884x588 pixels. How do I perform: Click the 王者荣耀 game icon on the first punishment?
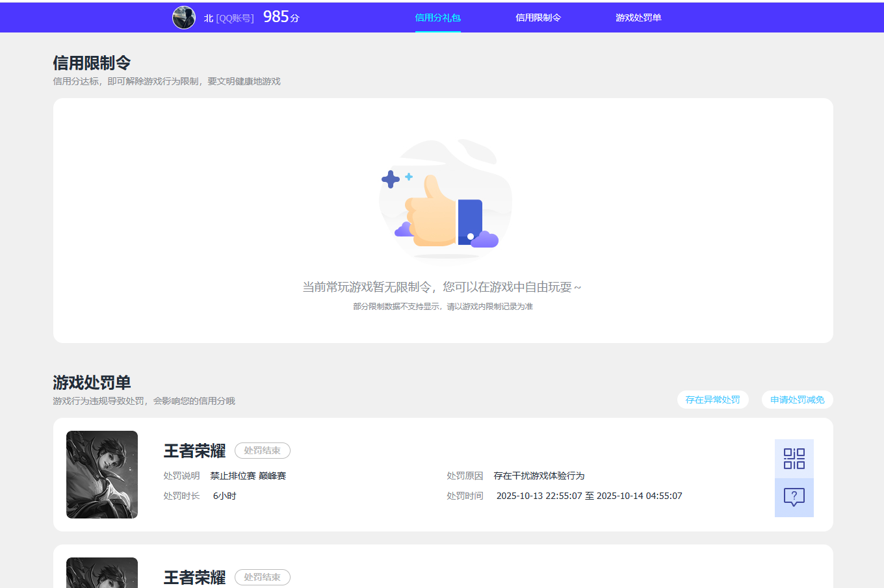click(101, 474)
